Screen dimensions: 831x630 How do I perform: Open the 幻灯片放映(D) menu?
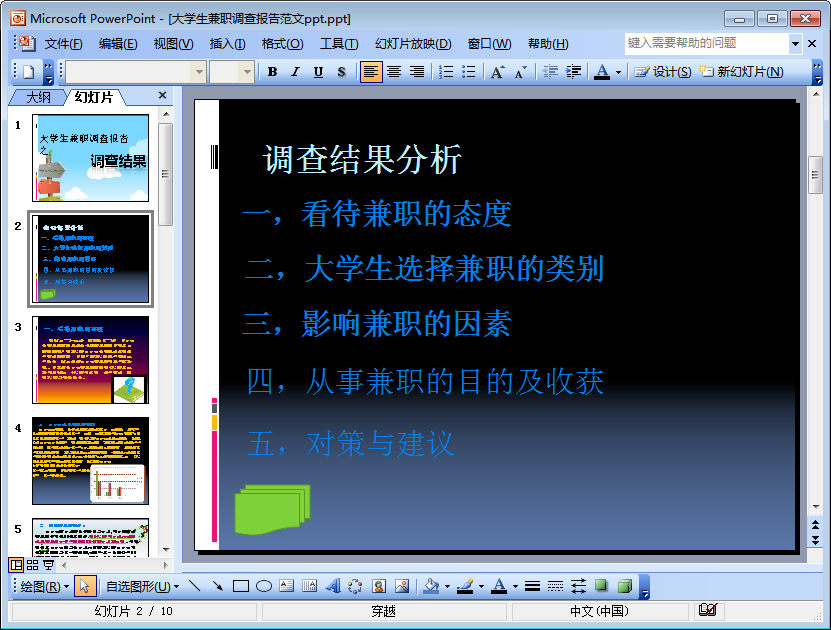coord(413,44)
